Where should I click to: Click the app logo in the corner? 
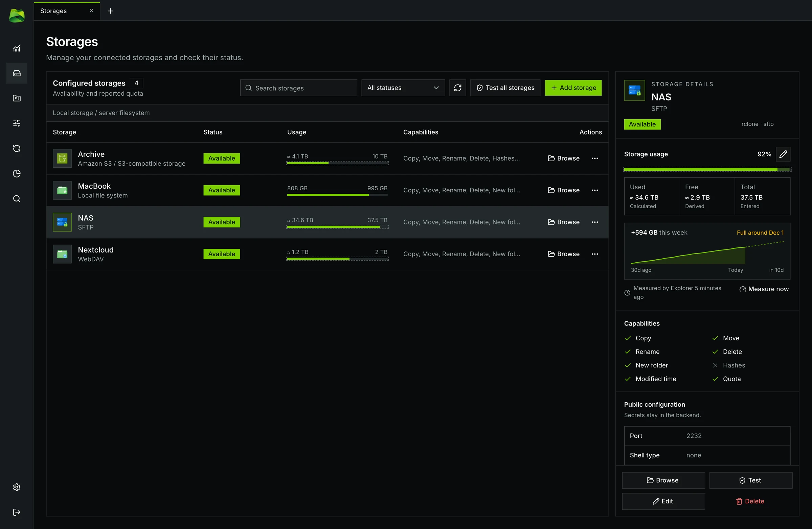tap(16, 16)
